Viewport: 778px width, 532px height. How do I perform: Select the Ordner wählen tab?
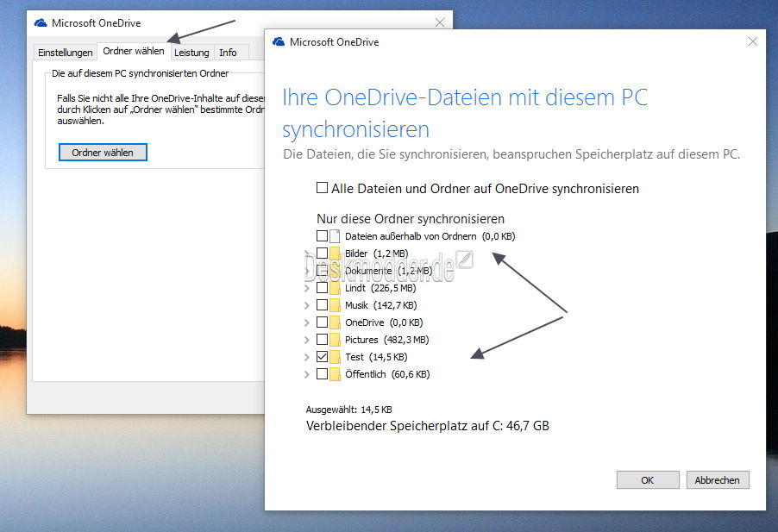click(x=134, y=51)
